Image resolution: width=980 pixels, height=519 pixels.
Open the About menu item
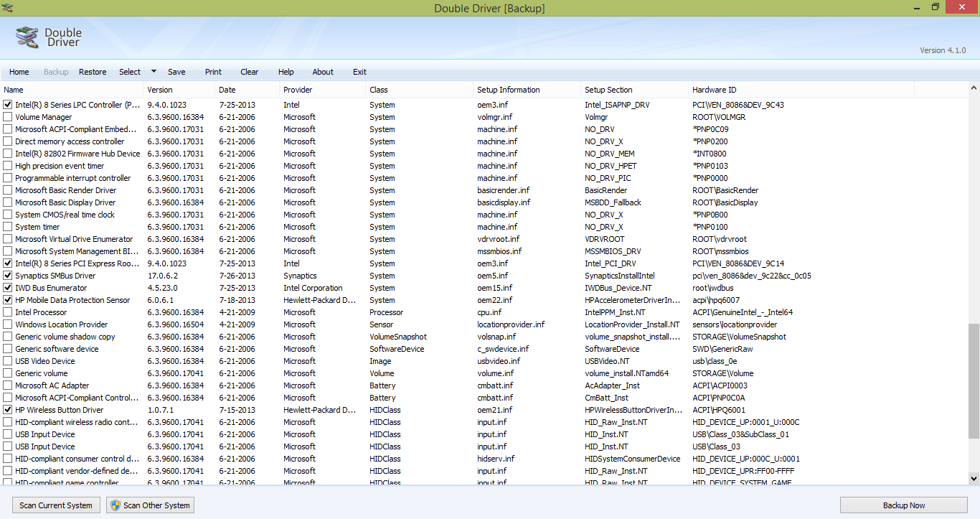(x=323, y=72)
